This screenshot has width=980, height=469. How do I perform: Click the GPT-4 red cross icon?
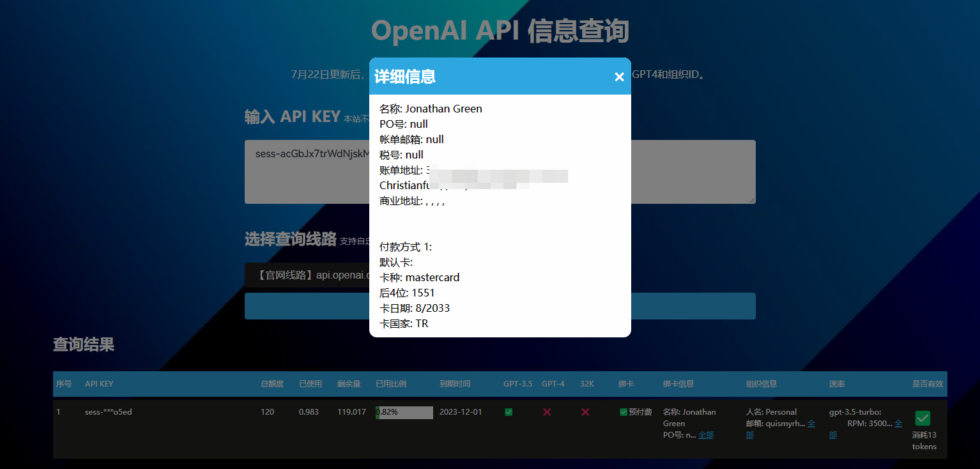click(547, 412)
